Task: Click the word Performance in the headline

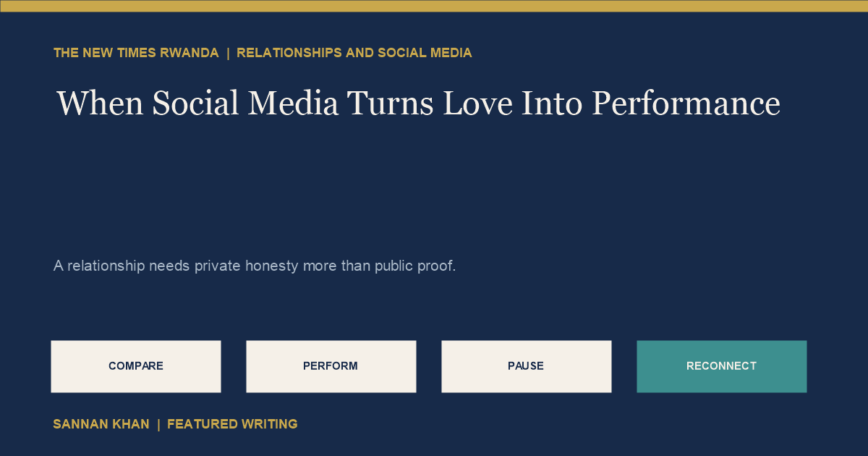Action: [686, 103]
